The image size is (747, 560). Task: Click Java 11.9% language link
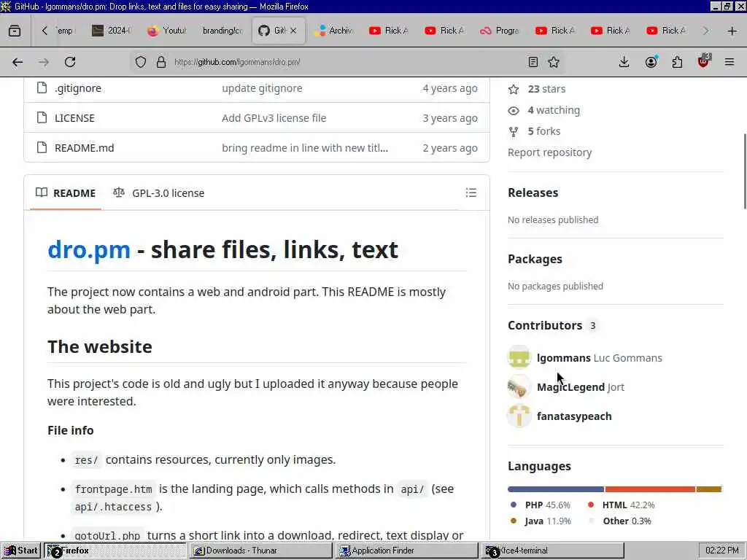pyautogui.click(x=541, y=521)
